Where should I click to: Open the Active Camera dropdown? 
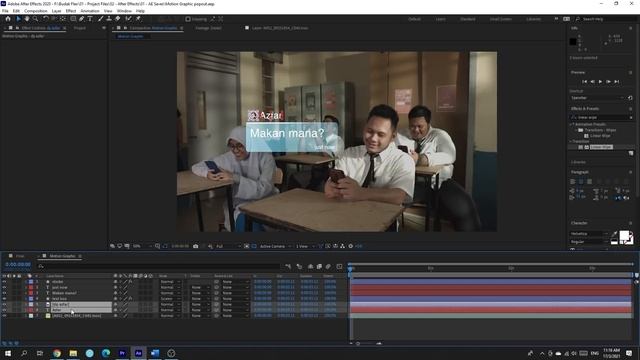[x=275, y=246]
